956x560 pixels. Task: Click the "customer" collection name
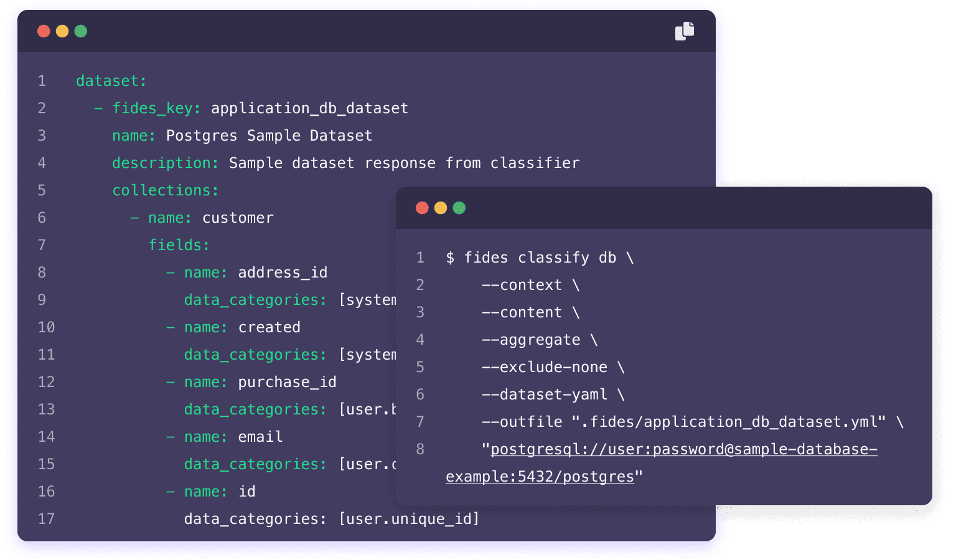coord(238,218)
